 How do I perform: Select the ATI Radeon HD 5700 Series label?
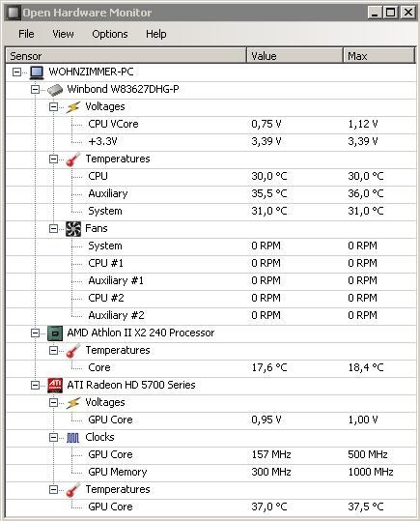(131, 385)
